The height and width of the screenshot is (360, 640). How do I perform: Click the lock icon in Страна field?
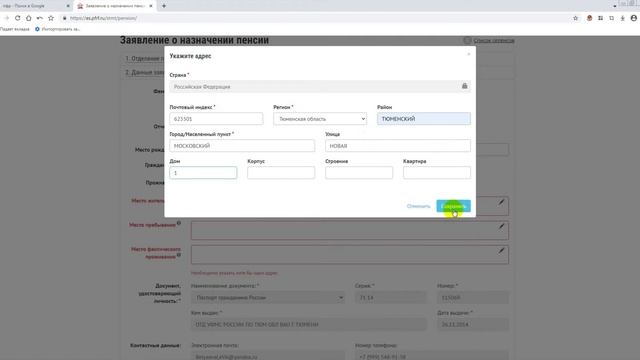click(x=464, y=86)
